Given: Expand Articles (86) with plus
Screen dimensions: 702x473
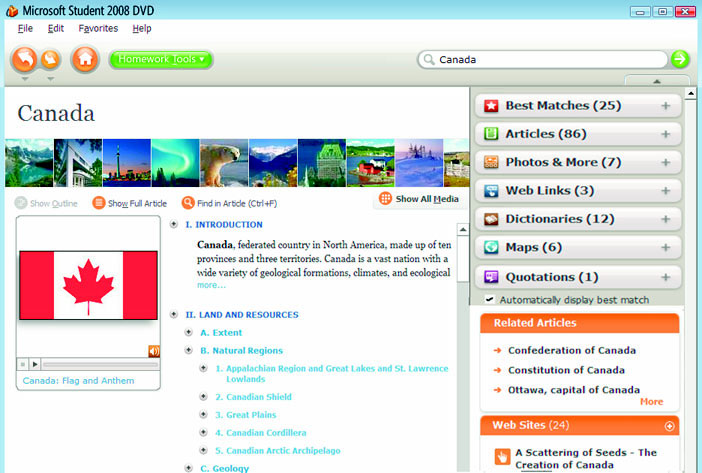Looking at the screenshot, I should 666,134.
